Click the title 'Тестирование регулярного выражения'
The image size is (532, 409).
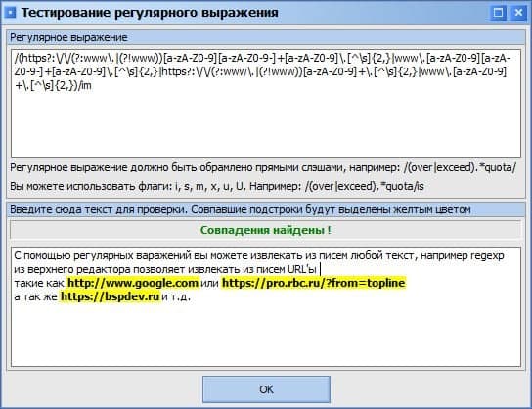[x=150, y=13]
